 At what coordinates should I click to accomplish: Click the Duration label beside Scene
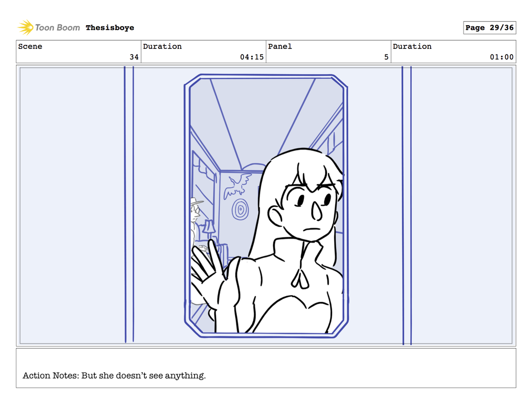click(x=162, y=46)
